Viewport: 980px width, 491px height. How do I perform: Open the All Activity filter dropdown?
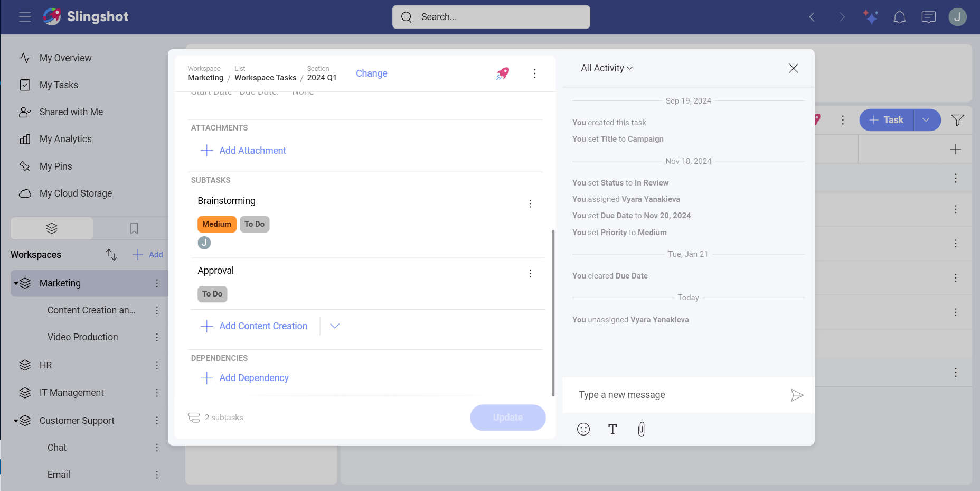pos(607,68)
